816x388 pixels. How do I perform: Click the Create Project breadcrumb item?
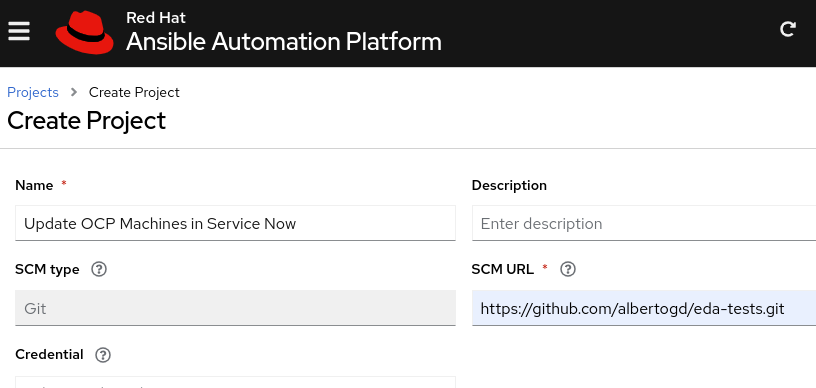[134, 92]
